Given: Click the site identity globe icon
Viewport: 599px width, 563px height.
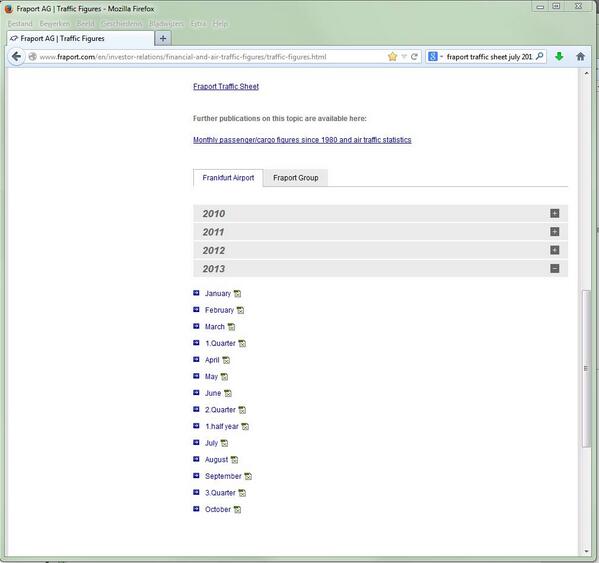Looking at the screenshot, I should pos(33,57).
